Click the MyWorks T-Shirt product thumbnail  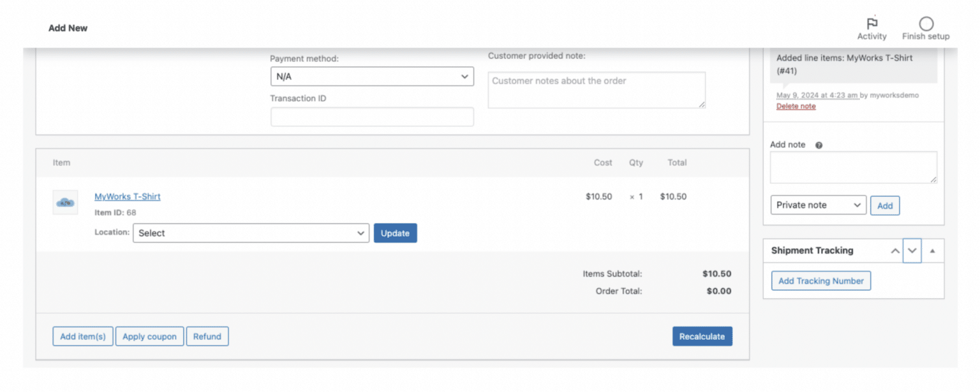[x=65, y=202]
